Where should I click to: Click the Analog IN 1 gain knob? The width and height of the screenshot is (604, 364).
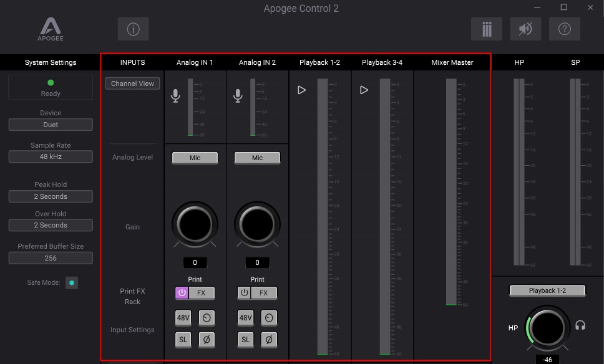[195, 224]
